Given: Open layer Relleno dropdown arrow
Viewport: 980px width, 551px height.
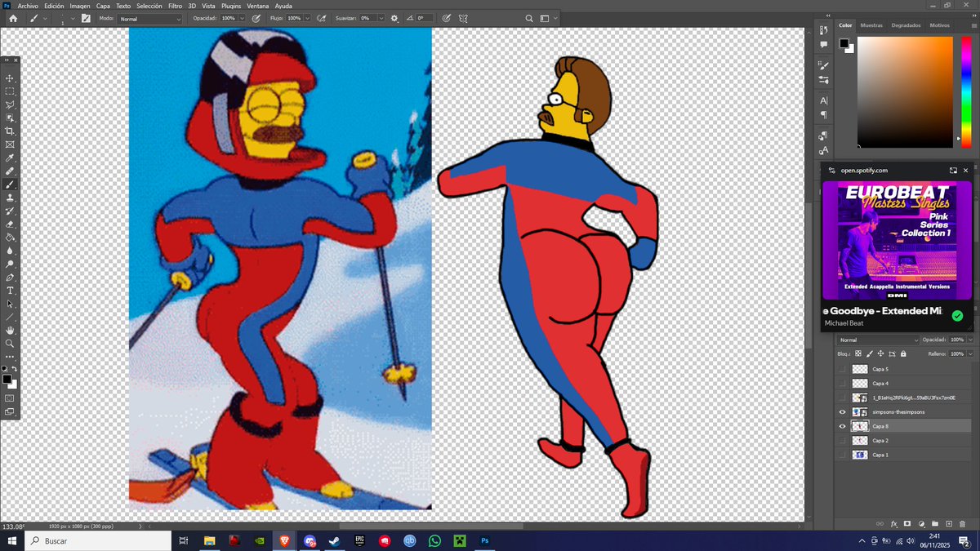Looking at the screenshot, I should (970, 353).
